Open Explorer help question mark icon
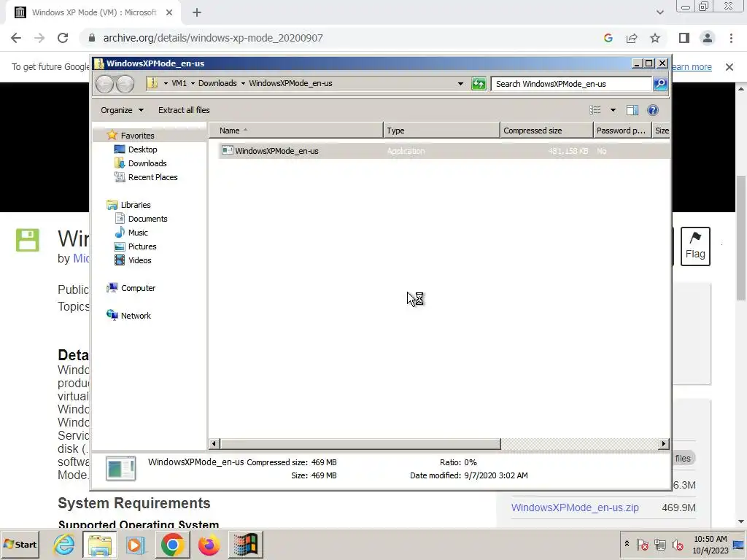 [653, 110]
